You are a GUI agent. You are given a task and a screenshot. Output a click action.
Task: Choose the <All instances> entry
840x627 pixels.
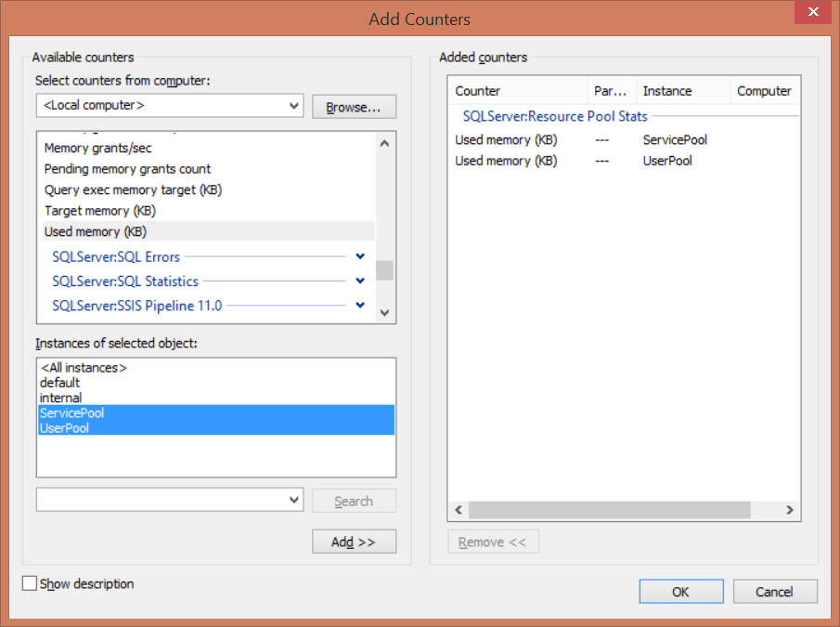84,368
